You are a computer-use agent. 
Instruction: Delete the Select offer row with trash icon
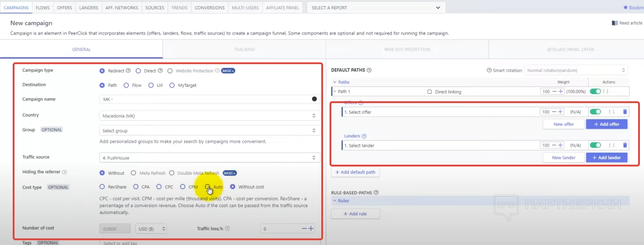[625, 112]
